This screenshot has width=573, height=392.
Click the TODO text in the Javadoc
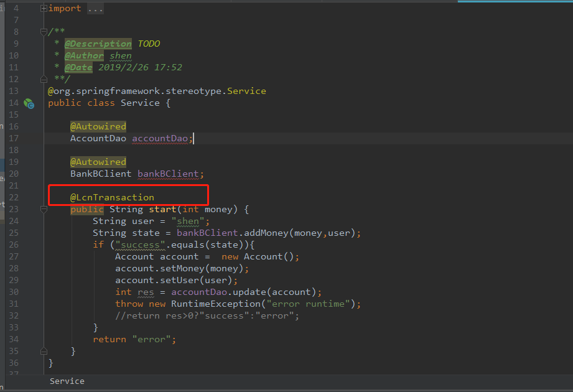tap(149, 44)
